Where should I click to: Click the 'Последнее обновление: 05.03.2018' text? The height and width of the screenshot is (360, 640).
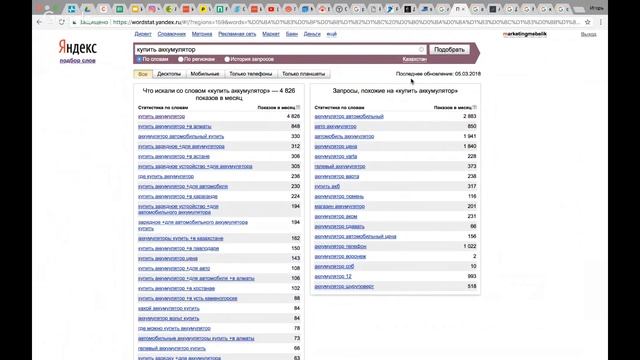(438, 74)
